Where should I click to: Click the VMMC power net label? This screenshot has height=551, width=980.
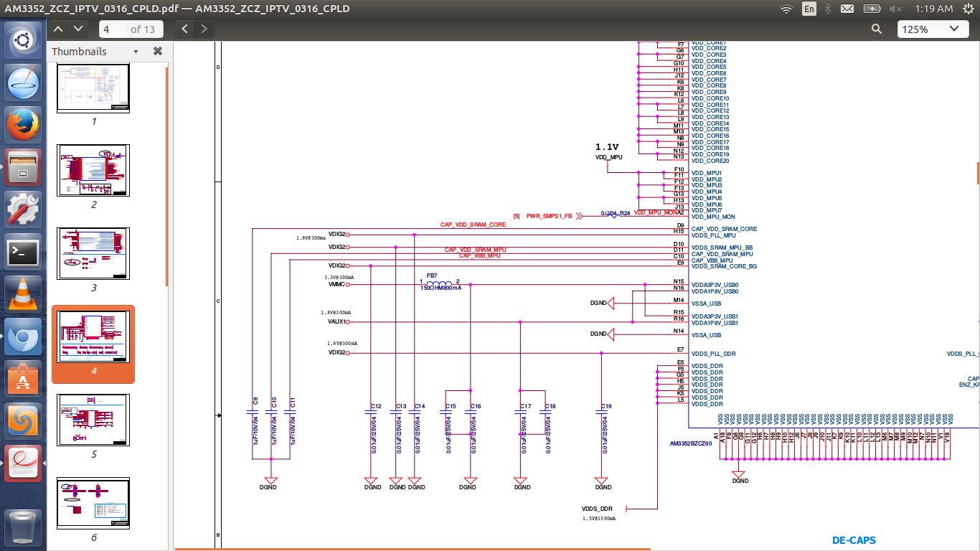pos(336,284)
